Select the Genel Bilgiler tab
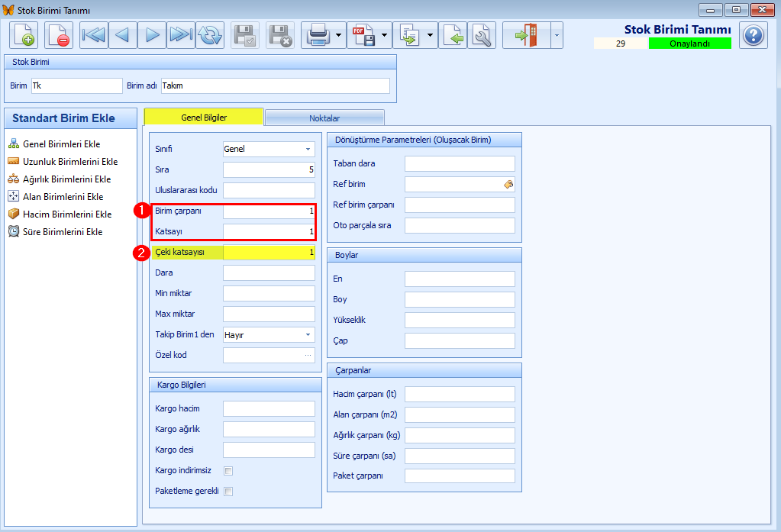 (x=204, y=118)
